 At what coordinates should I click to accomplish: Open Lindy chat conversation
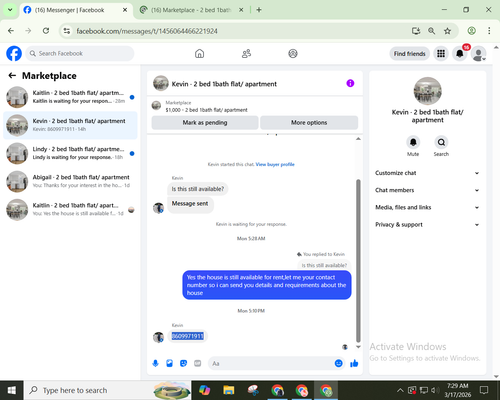tap(70, 153)
